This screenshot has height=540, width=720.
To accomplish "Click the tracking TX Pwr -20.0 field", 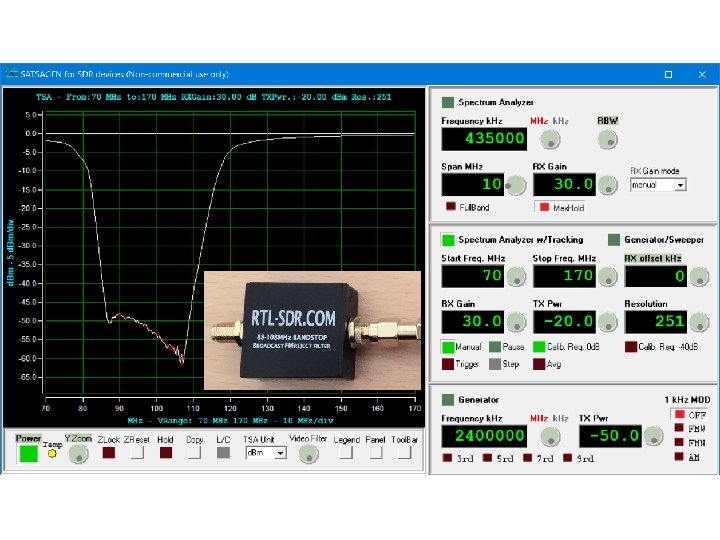I will pos(564,321).
